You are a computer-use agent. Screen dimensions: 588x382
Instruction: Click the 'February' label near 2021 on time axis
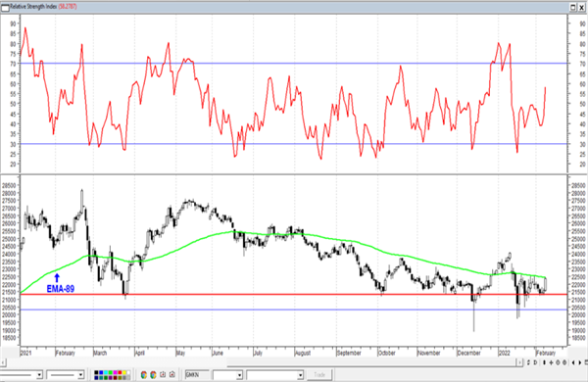(66, 354)
